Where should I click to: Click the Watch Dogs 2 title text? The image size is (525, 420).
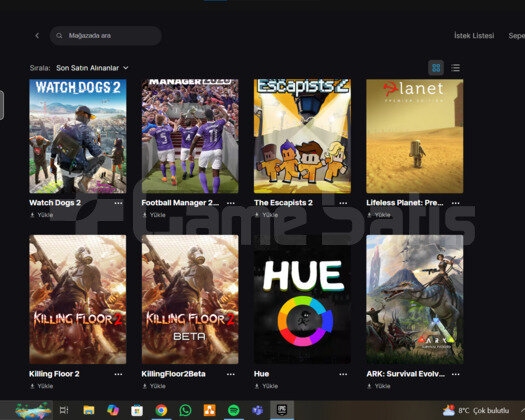tap(55, 203)
